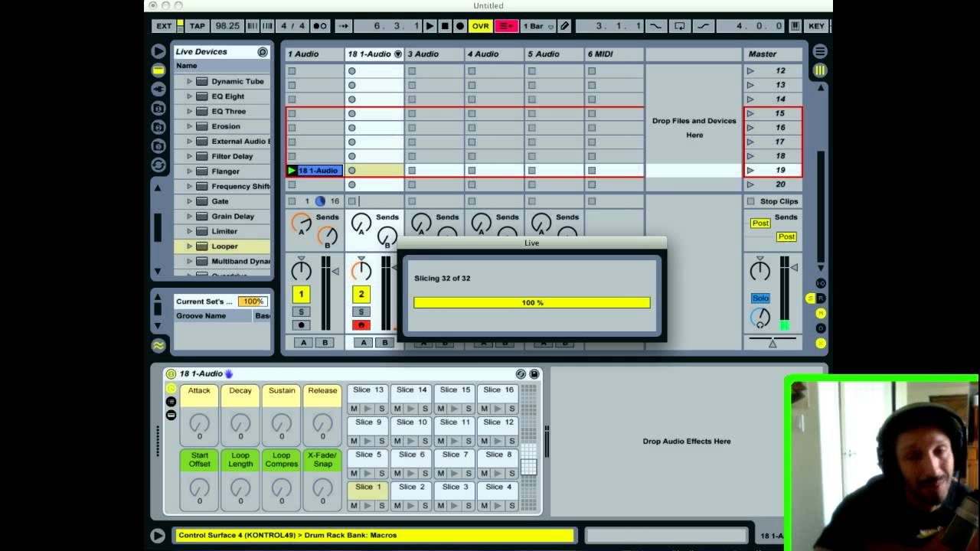Screen dimensions: 980x551
Task: Mute the Slice 13 pad
Action: (354, 409)
